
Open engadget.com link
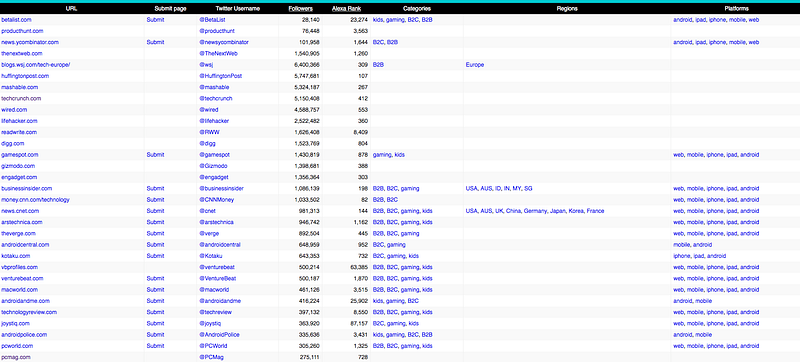[19, 177]
